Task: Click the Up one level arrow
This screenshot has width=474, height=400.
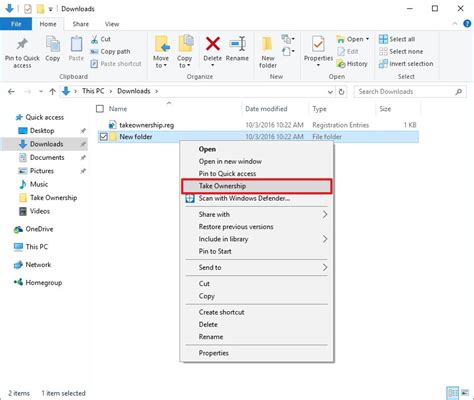Action: point(52,91)
